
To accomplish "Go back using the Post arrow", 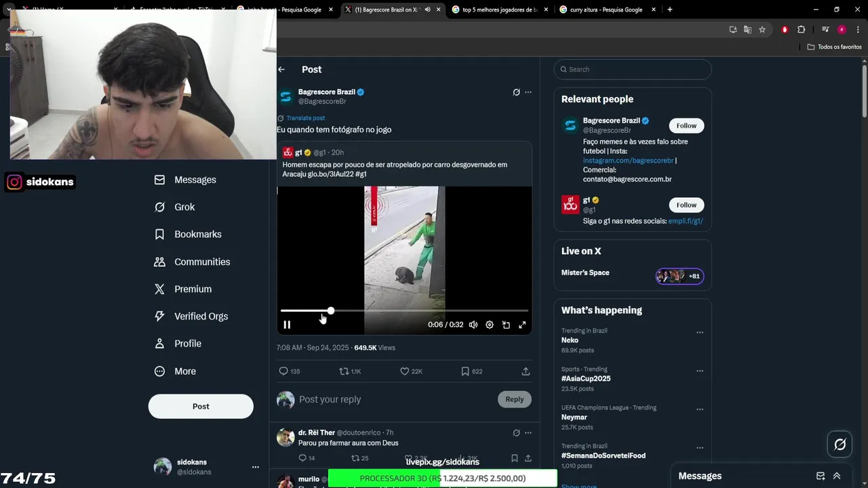I will 281,69.
